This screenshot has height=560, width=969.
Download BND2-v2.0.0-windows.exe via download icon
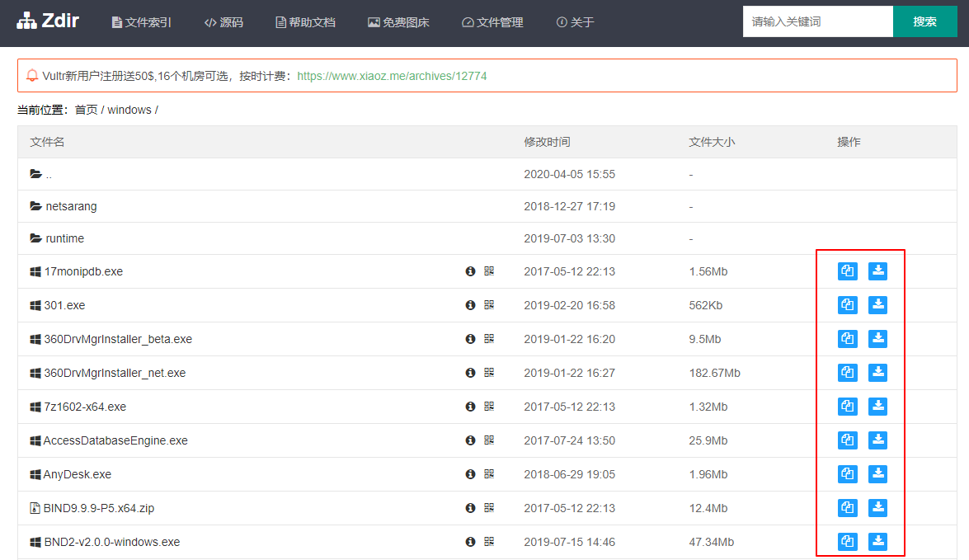coord(877,542)
